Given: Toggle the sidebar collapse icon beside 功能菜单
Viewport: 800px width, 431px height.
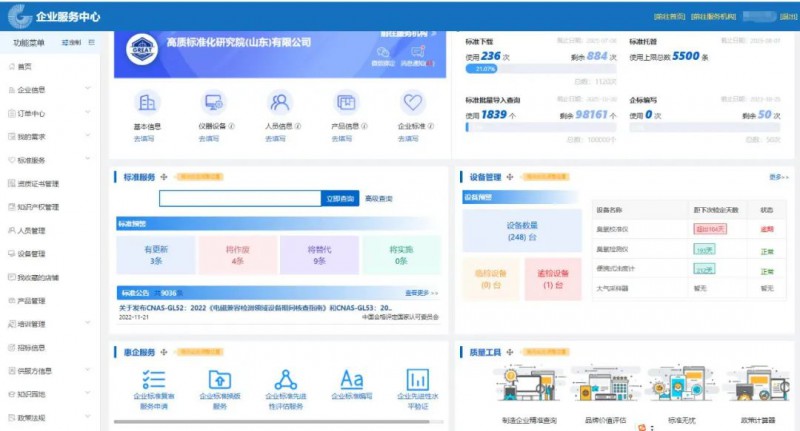Looking at the screenshot, I should click(x=92, y=43).
